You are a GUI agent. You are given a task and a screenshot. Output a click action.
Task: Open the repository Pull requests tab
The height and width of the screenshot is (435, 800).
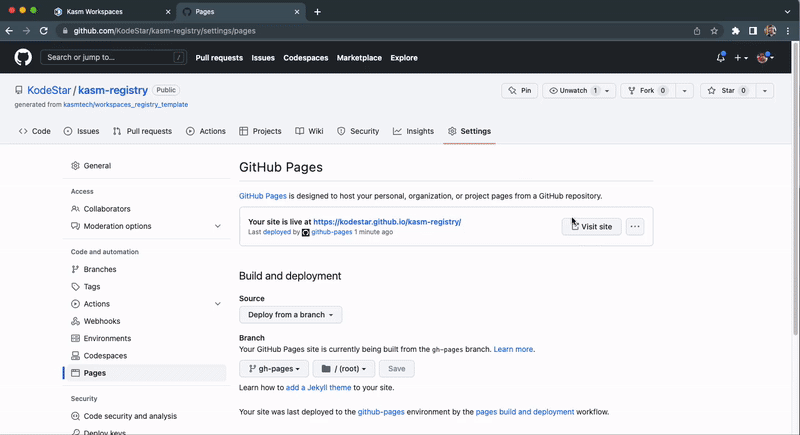[x=142, y=131]
